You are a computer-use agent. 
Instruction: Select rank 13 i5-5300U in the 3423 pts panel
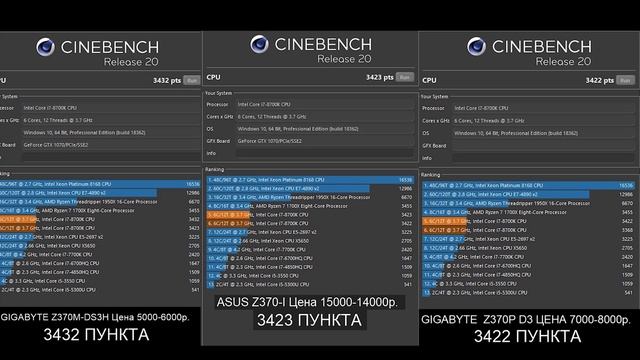click(310, 284)
